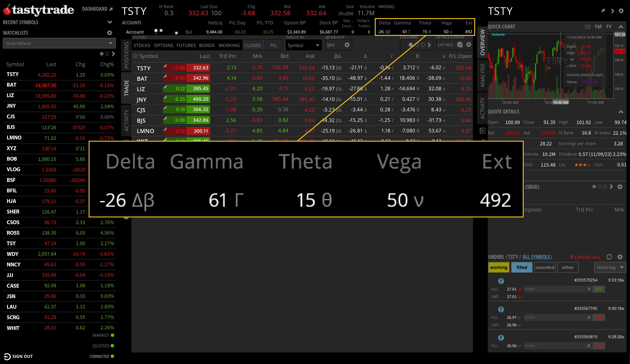630x364 pixels.
Task: Open the ALL SYMBOLS orders link
Action: pyautogui.click(x=537, y=257)
